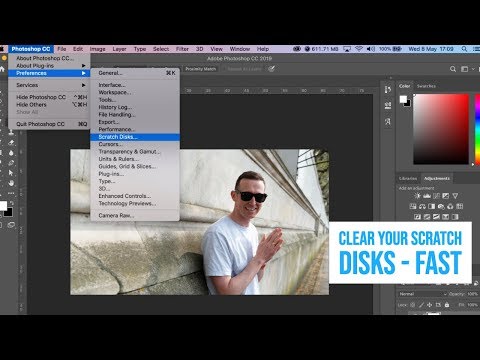The height and width of the screenshot is (360, 480).
Task: Select the Clone Stamp tool in toolbar
Action: tap(11, 132)
